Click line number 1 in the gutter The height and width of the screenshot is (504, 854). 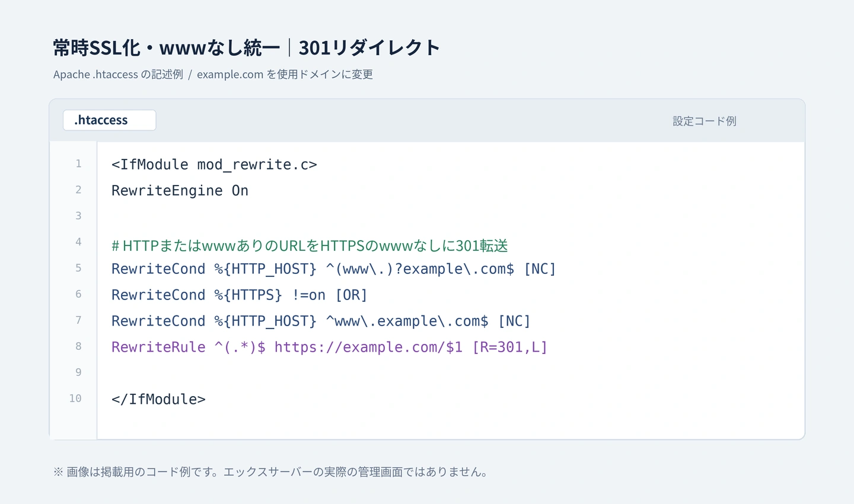(x=78, y=164)
